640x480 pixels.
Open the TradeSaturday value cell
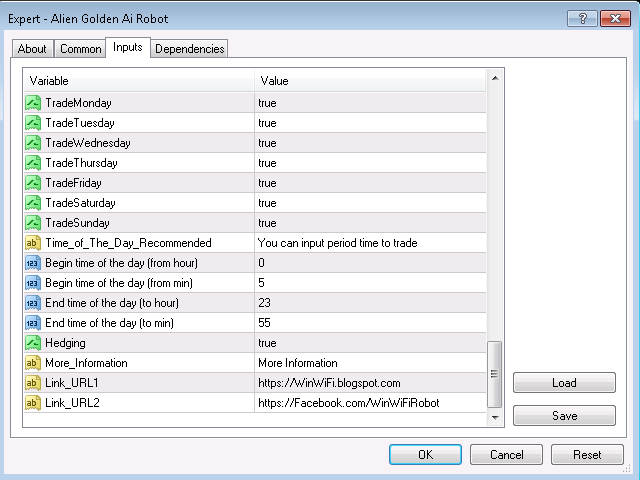(370, 203)
